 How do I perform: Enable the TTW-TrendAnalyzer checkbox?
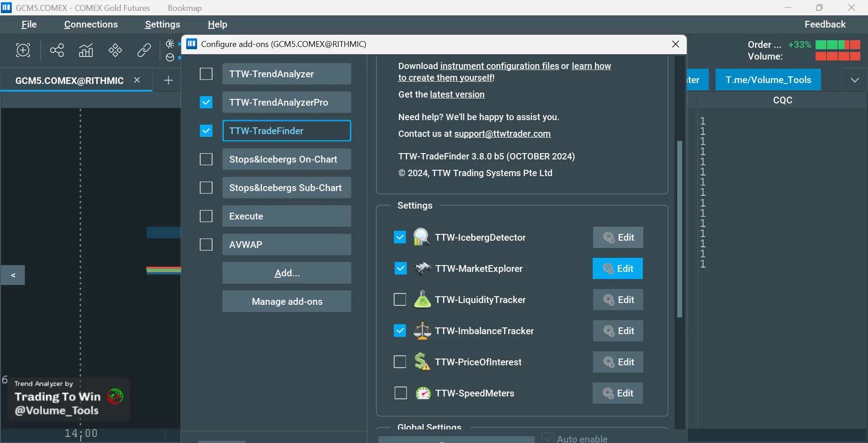pyautogui.click(x=206, y=74)
